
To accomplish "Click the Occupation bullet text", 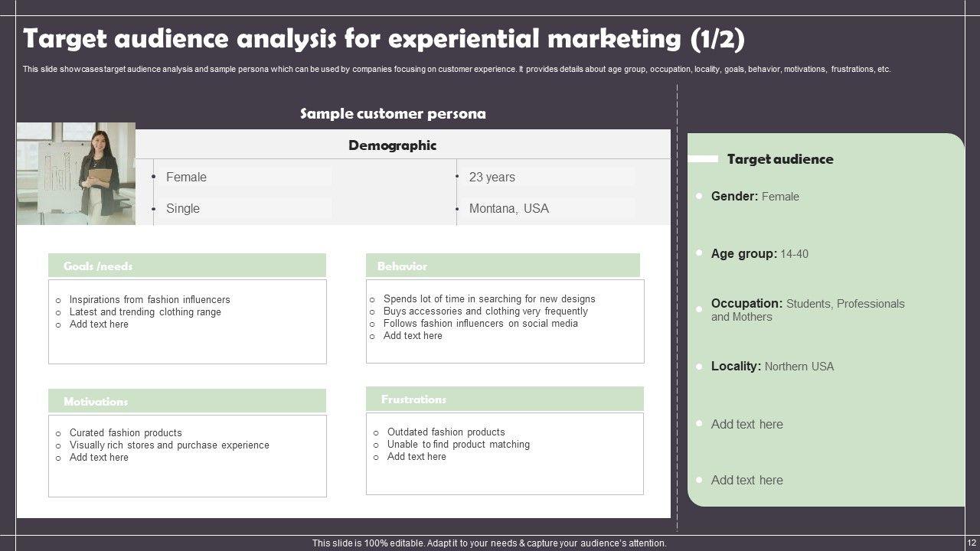I will click(x=807, y=310).
